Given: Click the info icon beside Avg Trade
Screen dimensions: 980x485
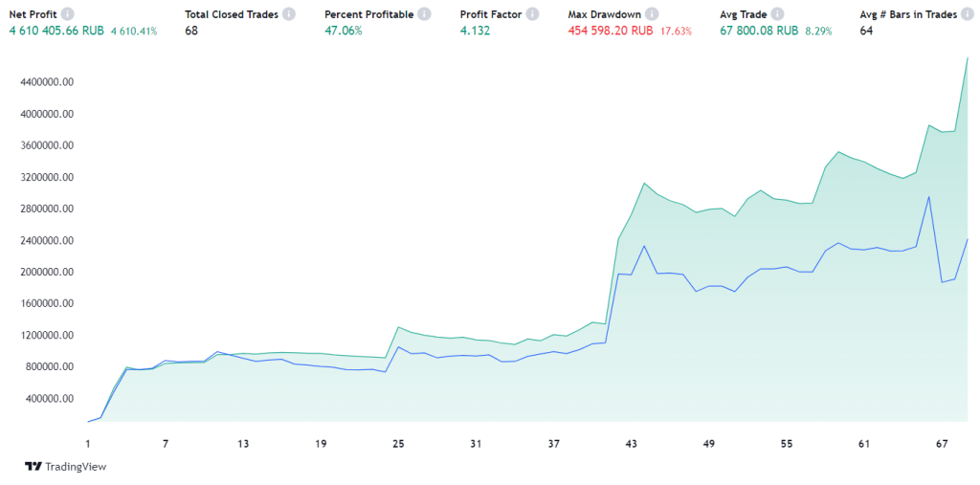Looking at the screenshot, I should tap(777, 14).
